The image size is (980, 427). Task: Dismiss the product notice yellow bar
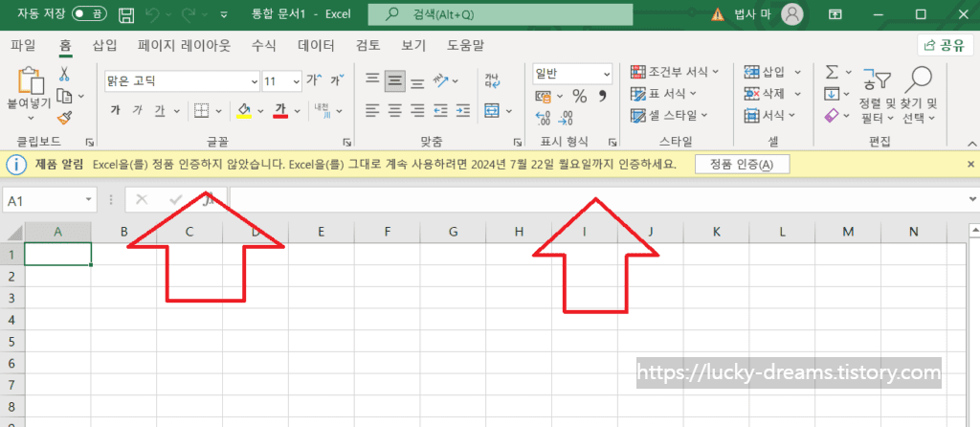click(970, 165)
